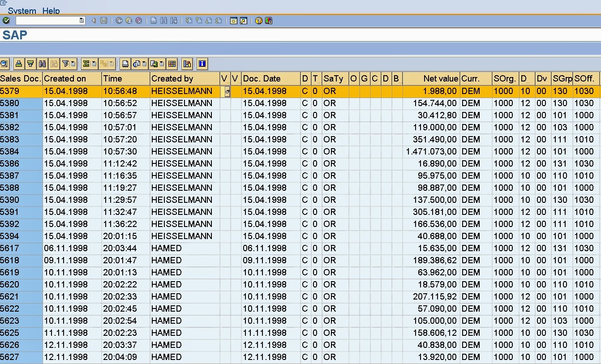Confirm with the green checkmark Enter button

6,20
